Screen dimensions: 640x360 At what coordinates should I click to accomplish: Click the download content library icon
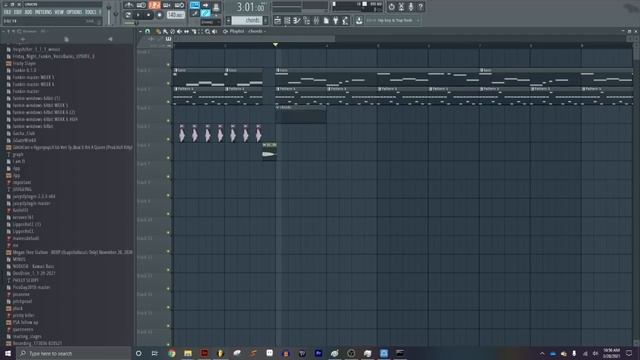point(359,20)
